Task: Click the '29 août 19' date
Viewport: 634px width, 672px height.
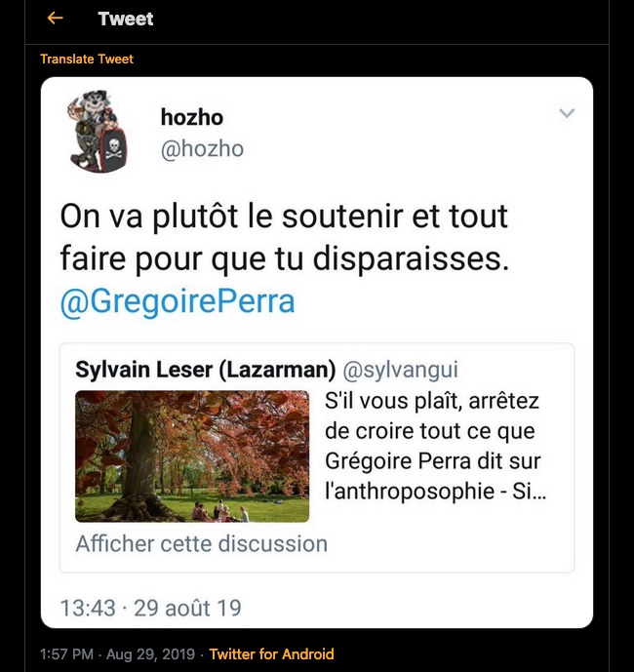Action: (187, 607)
